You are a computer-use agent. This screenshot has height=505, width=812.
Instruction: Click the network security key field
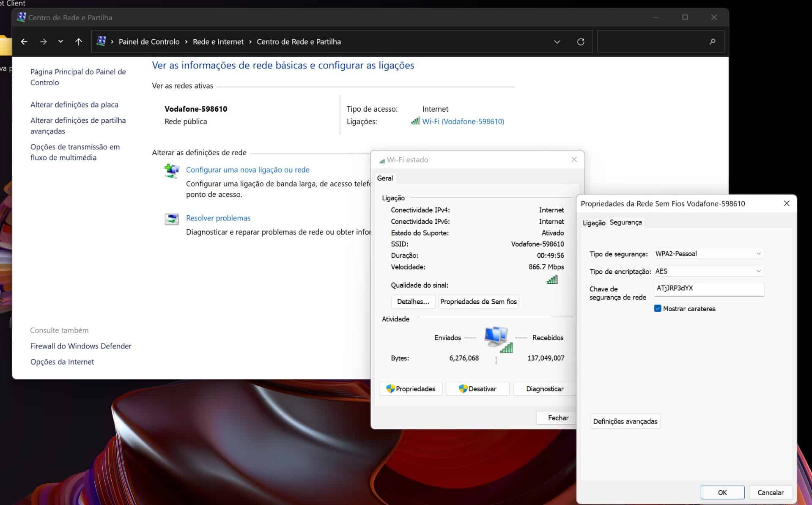709,289
